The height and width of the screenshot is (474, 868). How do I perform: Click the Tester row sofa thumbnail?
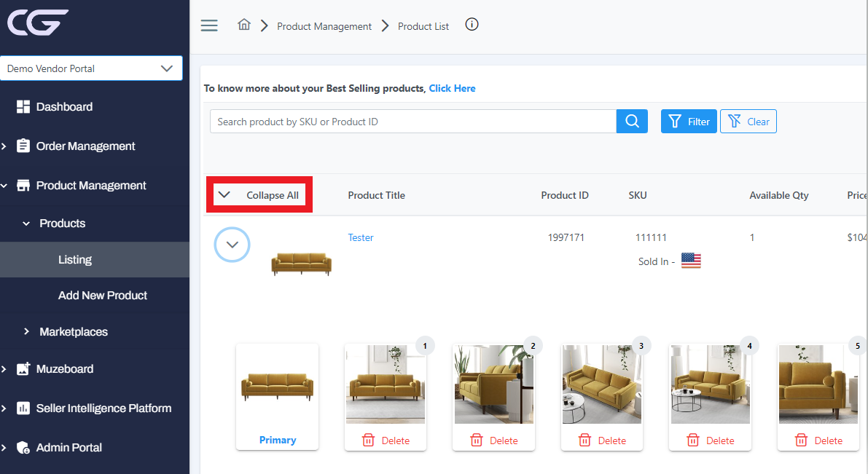click(301, 264)
